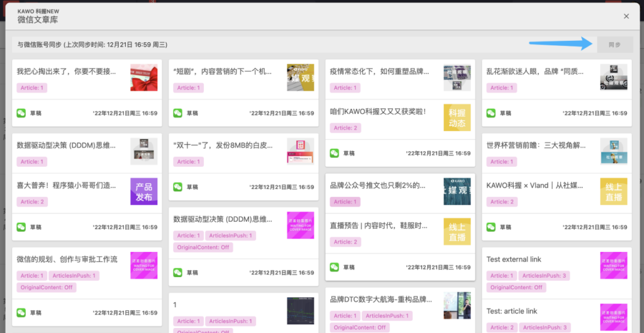The height and width of the screenshot is (333, 644).
Task: Click ArticlesInPush: 1 tag under 微信的规划 article
Action: 74,276
